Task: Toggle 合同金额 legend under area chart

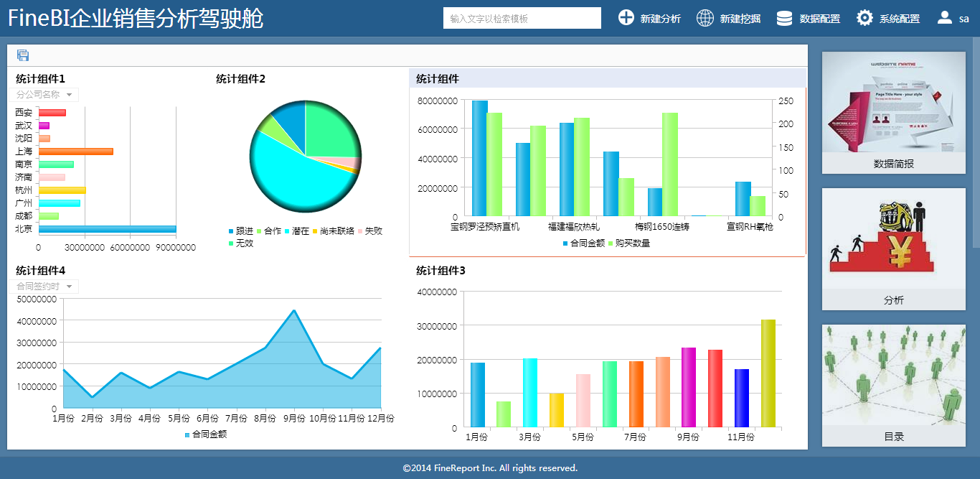Action: 188,435
